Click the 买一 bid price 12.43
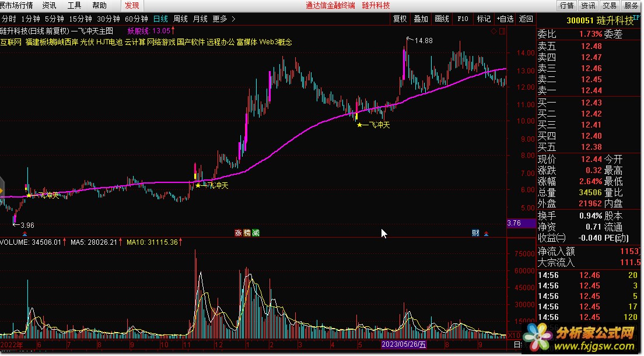This screenshot has height=356, width=644. pos(591,103)
